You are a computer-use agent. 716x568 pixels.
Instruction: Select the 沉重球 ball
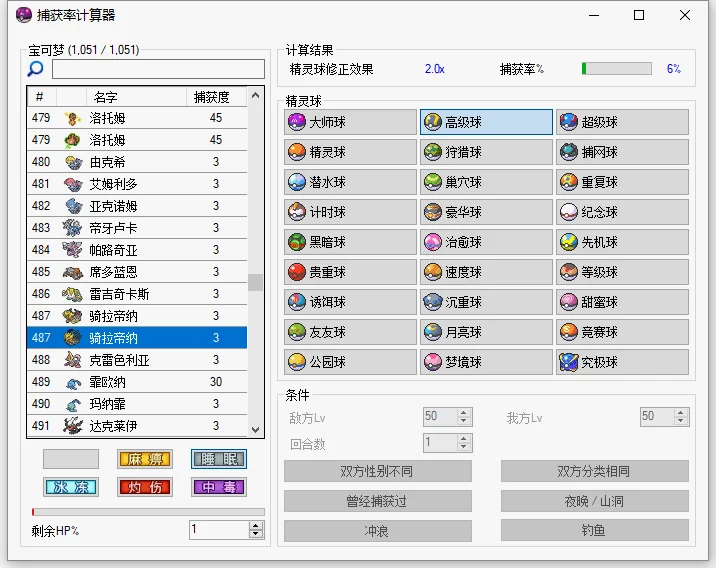(486, 302)
